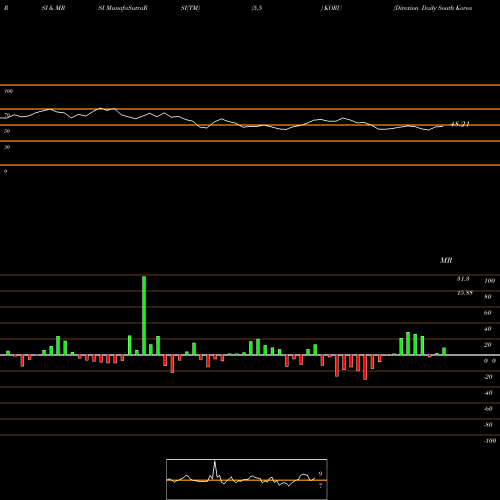Click the '(5,5' parameter text in header
This screenshot has width=500, height=500.
tap(257, 8)
